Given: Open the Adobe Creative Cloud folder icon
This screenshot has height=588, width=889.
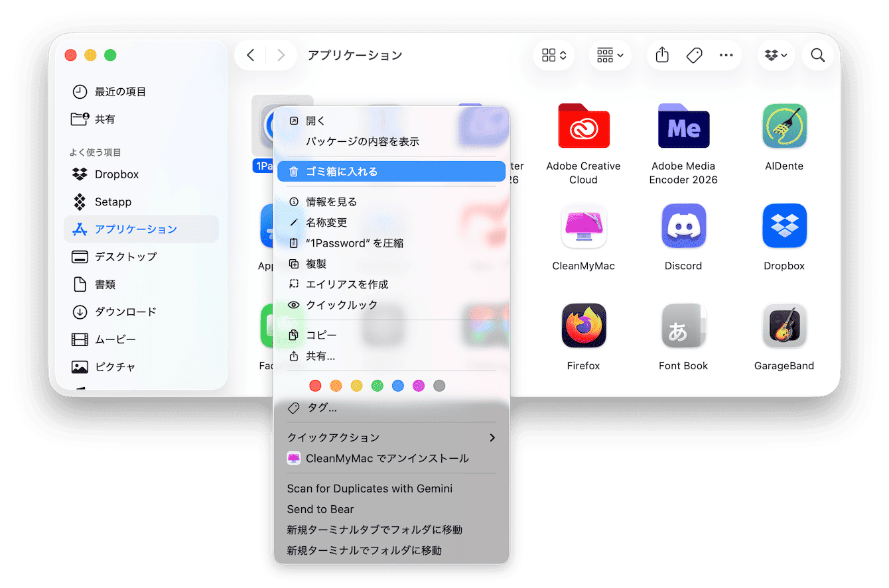Looking at the screenshot, I should (x=583, y=126).
